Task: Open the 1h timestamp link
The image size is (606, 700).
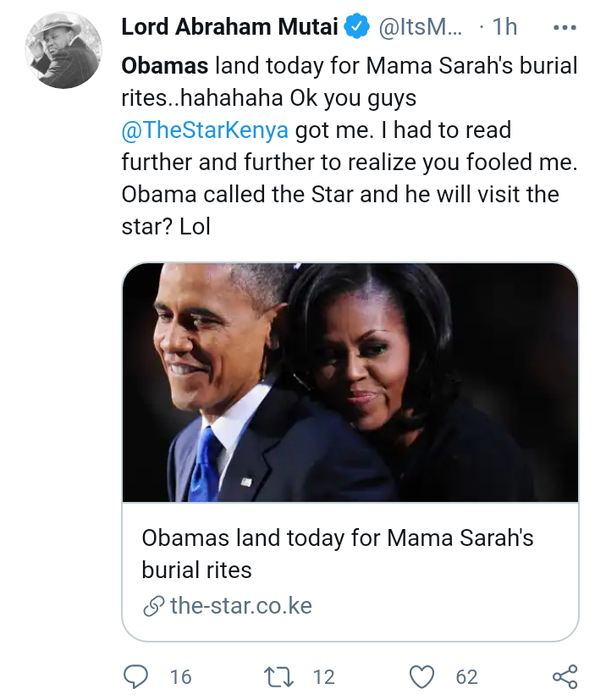Action: pos(504,27)
